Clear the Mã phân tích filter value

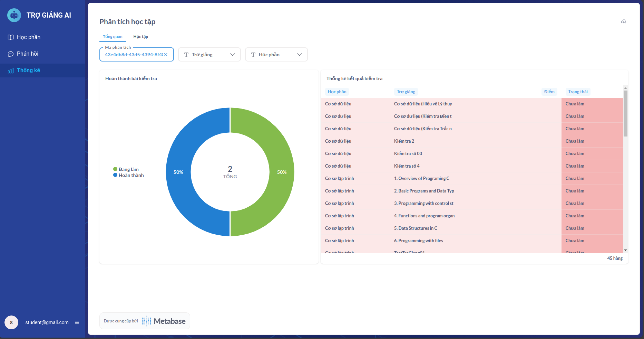[x=166, y=55]
